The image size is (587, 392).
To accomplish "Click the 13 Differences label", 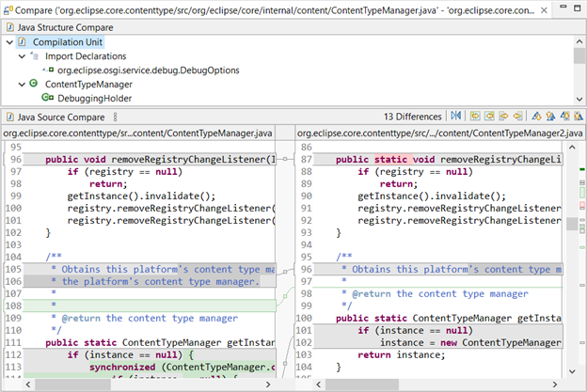I will click(413, 117).
